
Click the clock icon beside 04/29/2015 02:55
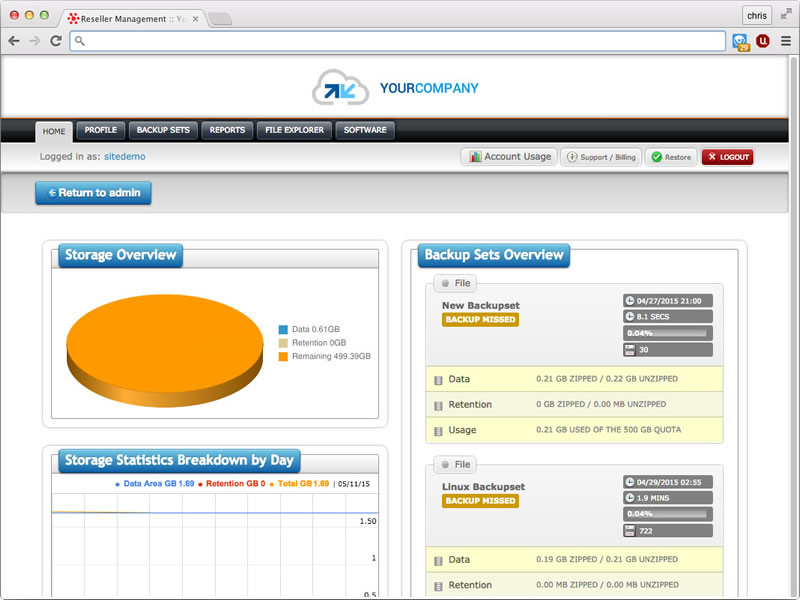(x=630, y=482)
